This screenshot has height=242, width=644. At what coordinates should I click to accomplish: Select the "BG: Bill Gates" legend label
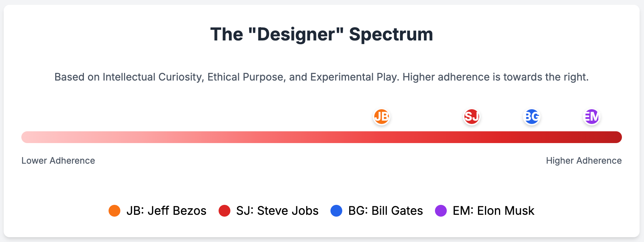click(x=386, y=211)
